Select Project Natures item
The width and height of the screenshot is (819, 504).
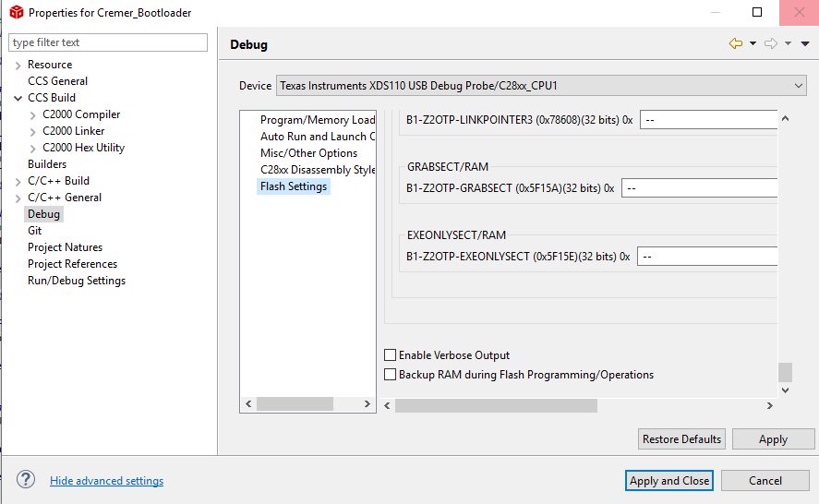[x=65, y=247]
